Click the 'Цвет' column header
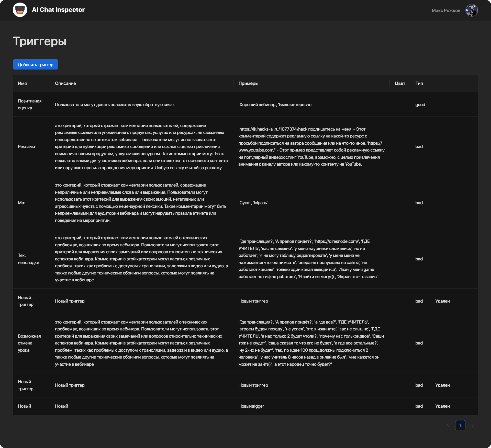491x448 pixels. pyautogui.click(x=400, y=83)
